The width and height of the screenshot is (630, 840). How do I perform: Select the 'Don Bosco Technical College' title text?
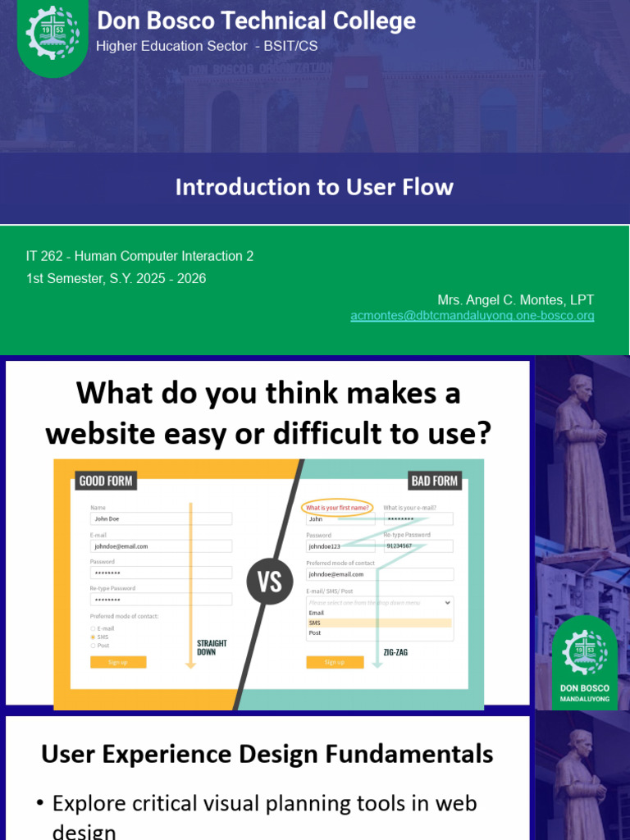[x=256, y=21]
